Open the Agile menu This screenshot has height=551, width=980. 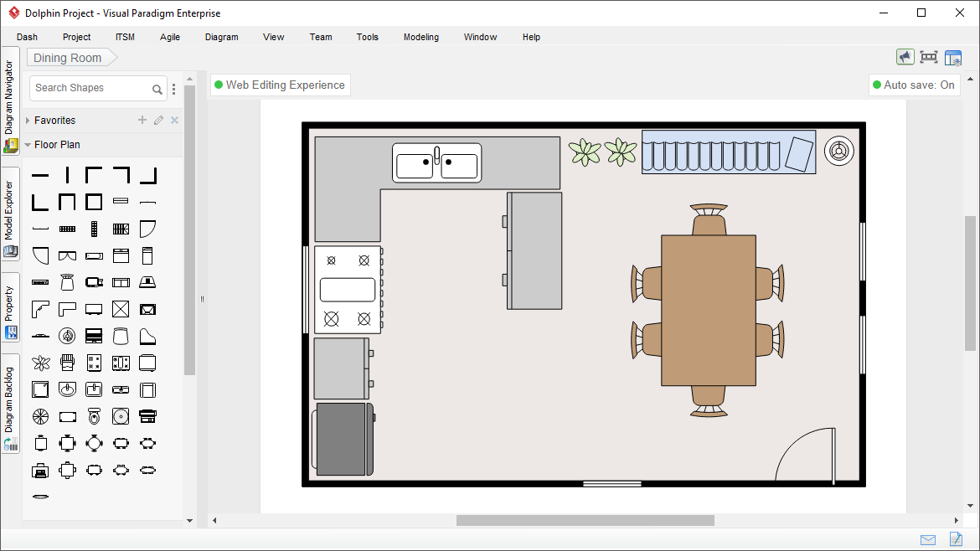tap(170, 37)
